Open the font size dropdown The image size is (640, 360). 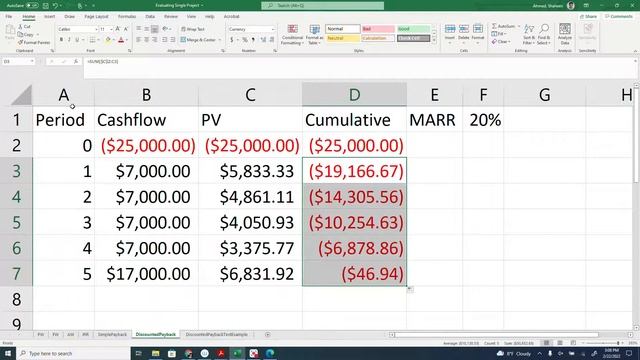pyautogui.click(x=111, y=29)
